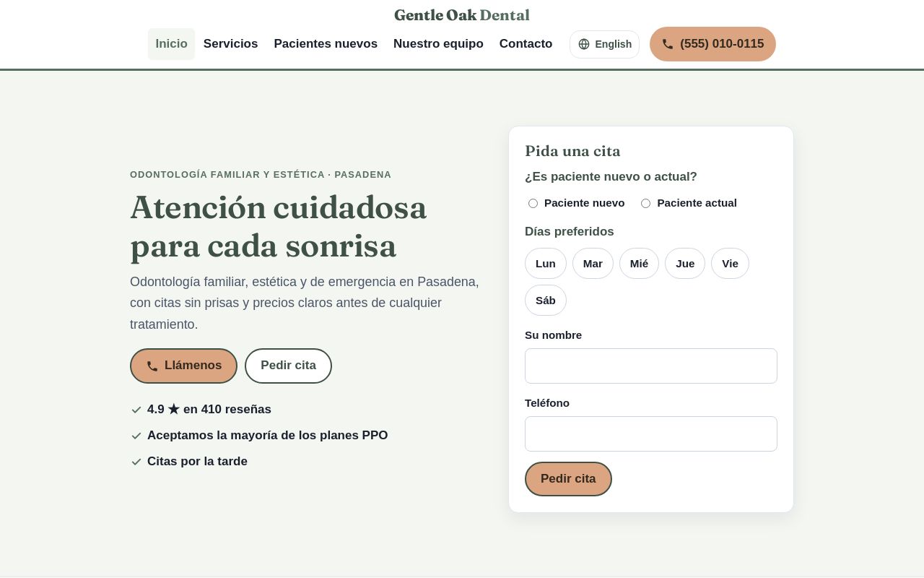Click Aceptamos la mayoría de los planes PPO
This screenshot has width=924, height=578.
pyautogui.click(x=267, y=436)
